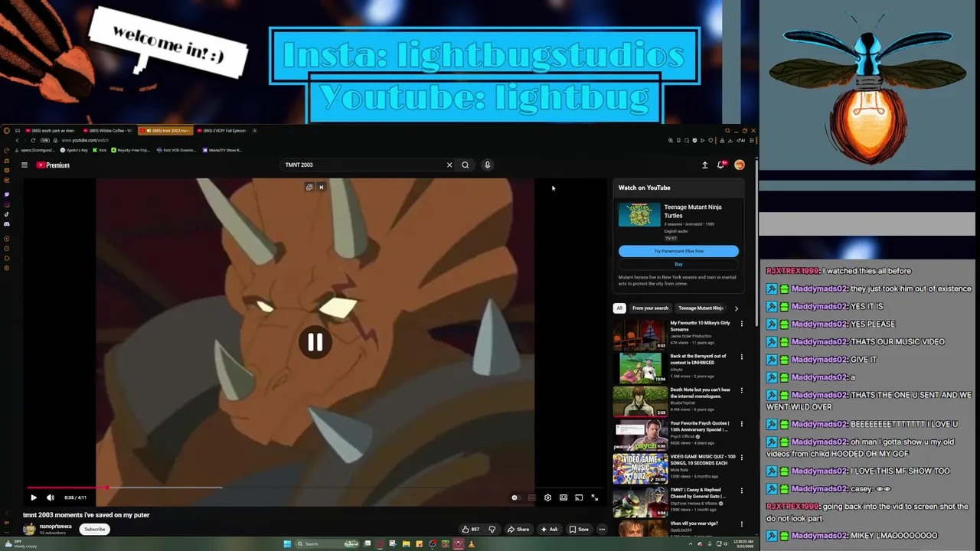Open YouTube notifications bell
The height and width of the screenshot is (551, 980).
coord(721,165)
